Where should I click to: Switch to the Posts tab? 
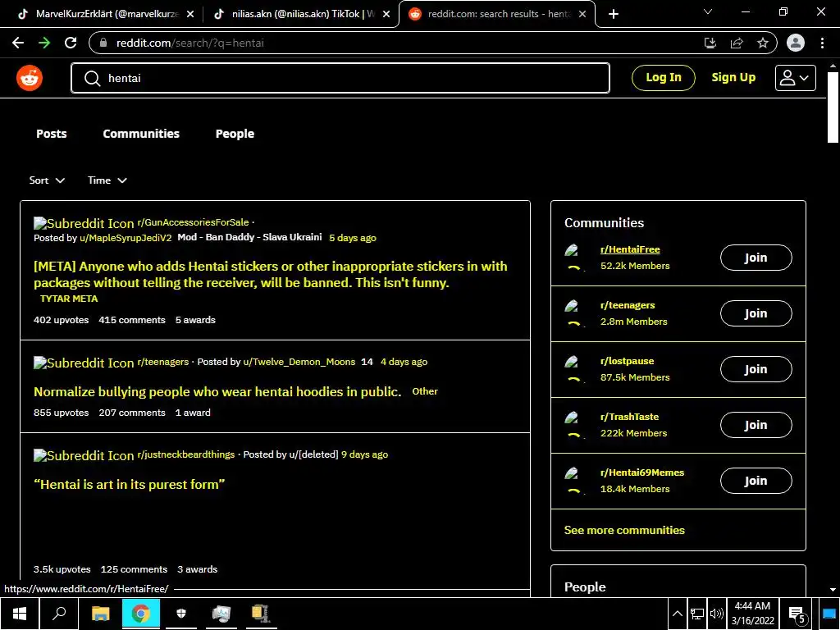tap(52, 134)
